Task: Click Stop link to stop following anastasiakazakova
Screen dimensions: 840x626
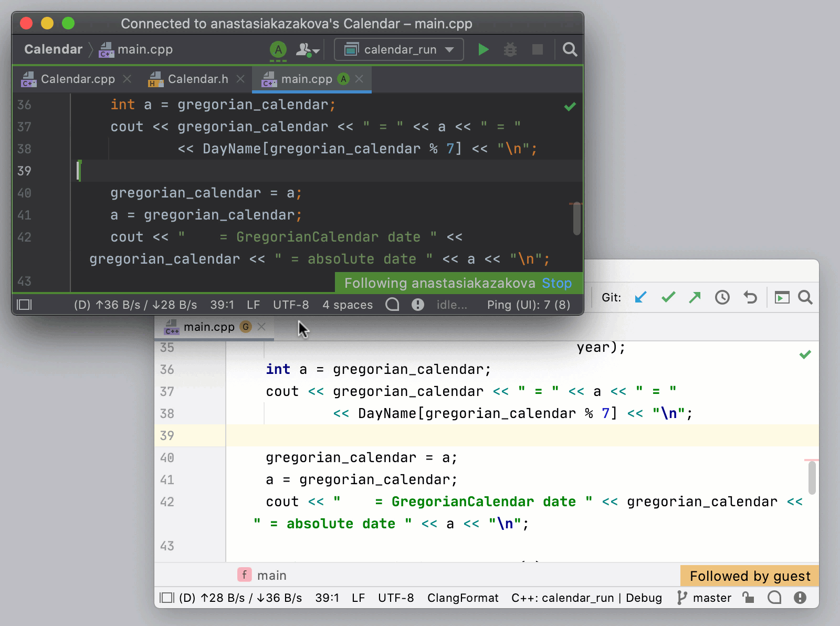Action: [x=556, y=283]
